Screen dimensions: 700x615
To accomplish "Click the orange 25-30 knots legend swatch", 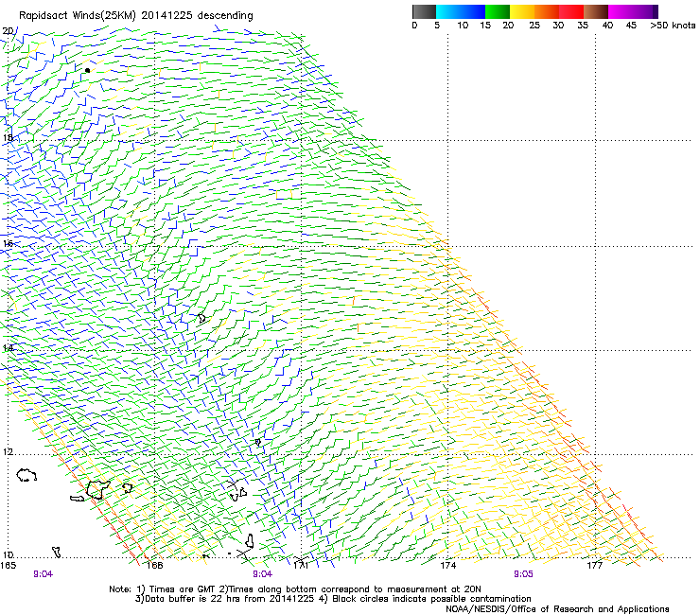I will pyautogui.click(x=547, y=11).
